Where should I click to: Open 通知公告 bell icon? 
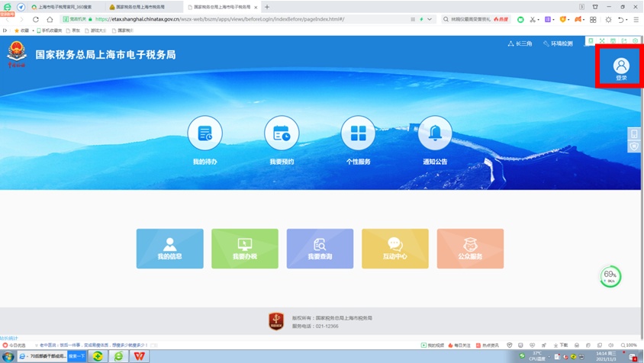point(435,133)
